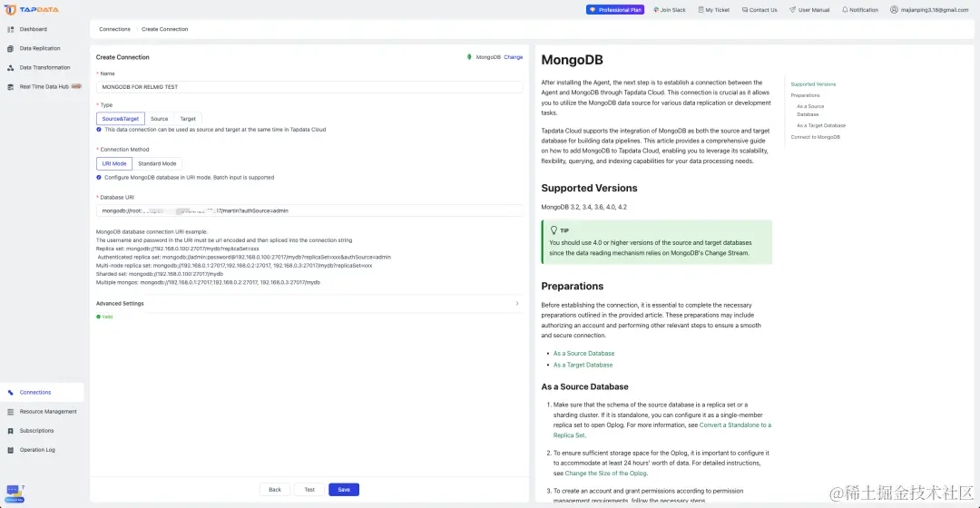Click the Type info icon
This screenshot has height=508, width=980.
coord(99,130)
